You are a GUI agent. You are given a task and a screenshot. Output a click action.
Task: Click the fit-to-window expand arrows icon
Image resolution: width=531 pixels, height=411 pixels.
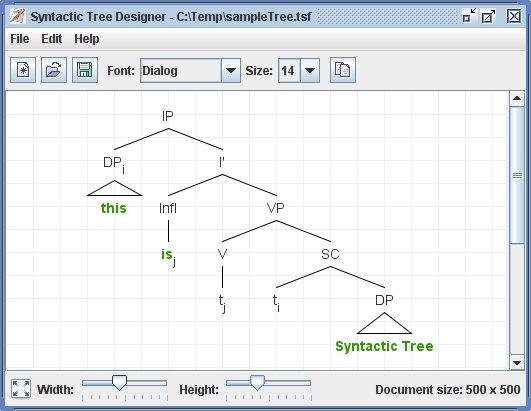(21, 388)
